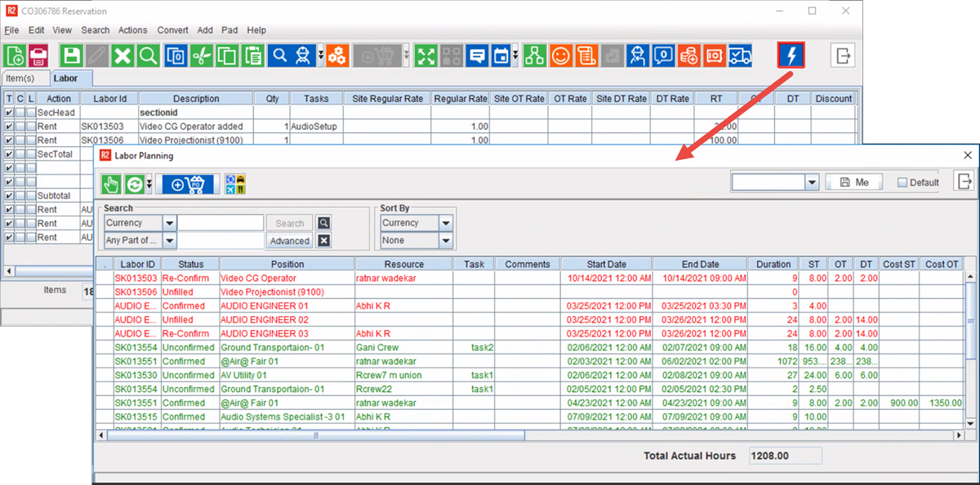The height and width of the screenshot is (485, 980).
Task: Click the blue lightning bolt Labor Planning icon
Action: (791, 56)
